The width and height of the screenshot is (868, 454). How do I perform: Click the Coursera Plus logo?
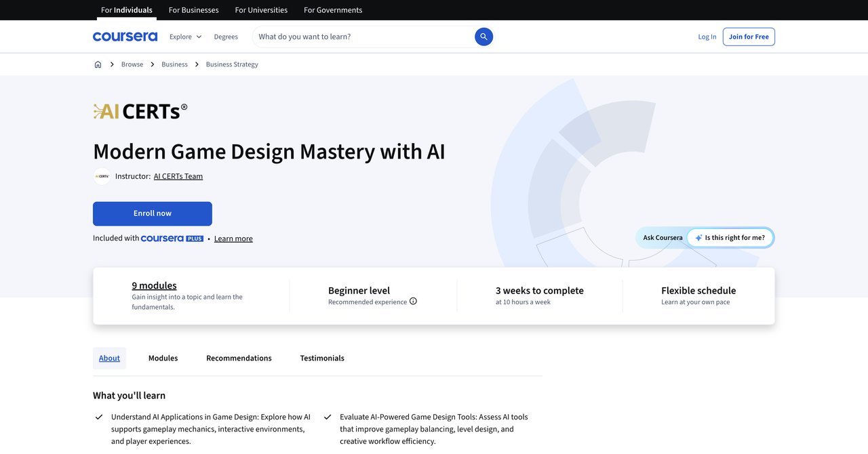pyautogui.click(x=172, y=239)
